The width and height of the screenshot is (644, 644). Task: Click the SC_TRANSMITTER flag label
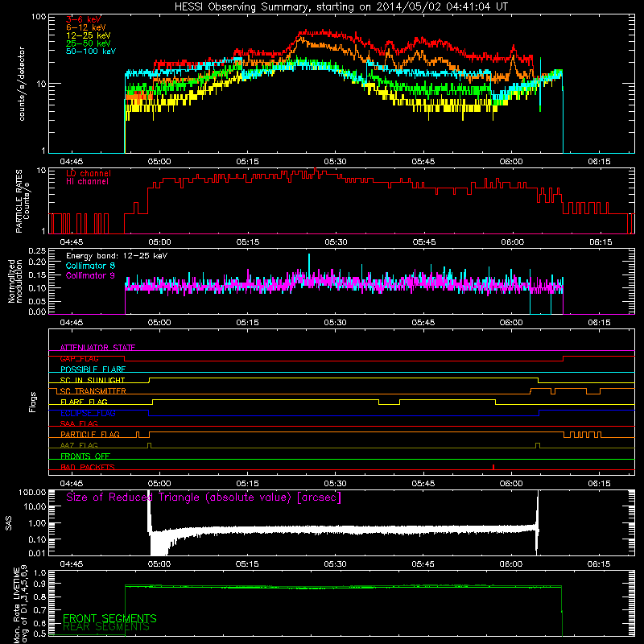pyautogui.click(x=93, y=391)
